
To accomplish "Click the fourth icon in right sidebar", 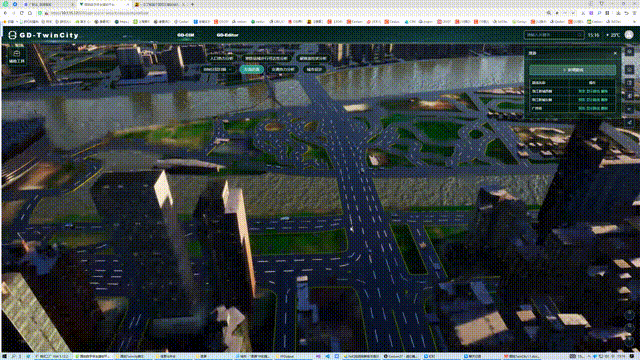I will pyautogui.click(x=629, y=96).
